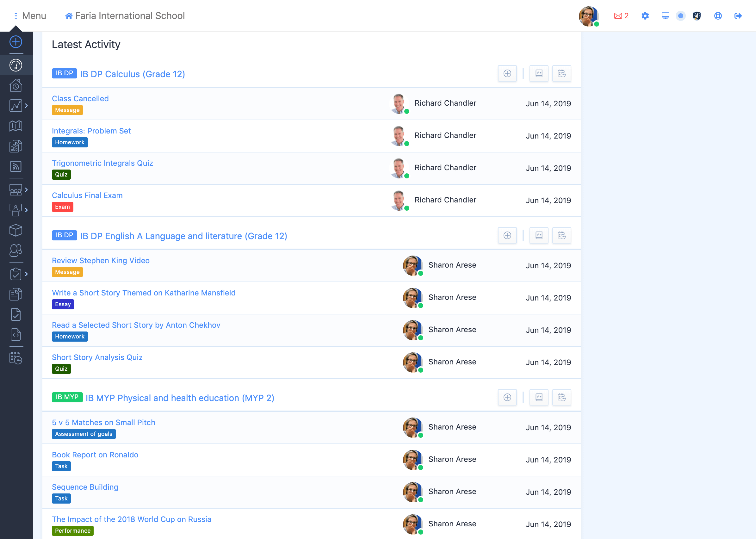Click the logout arrow icon in header
756x539 pixels.
coord(738,15)
